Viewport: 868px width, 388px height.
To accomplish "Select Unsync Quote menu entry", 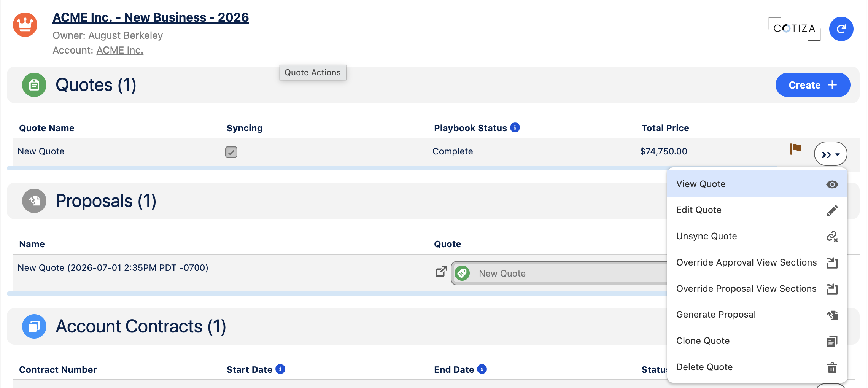I will coord(757,236).
